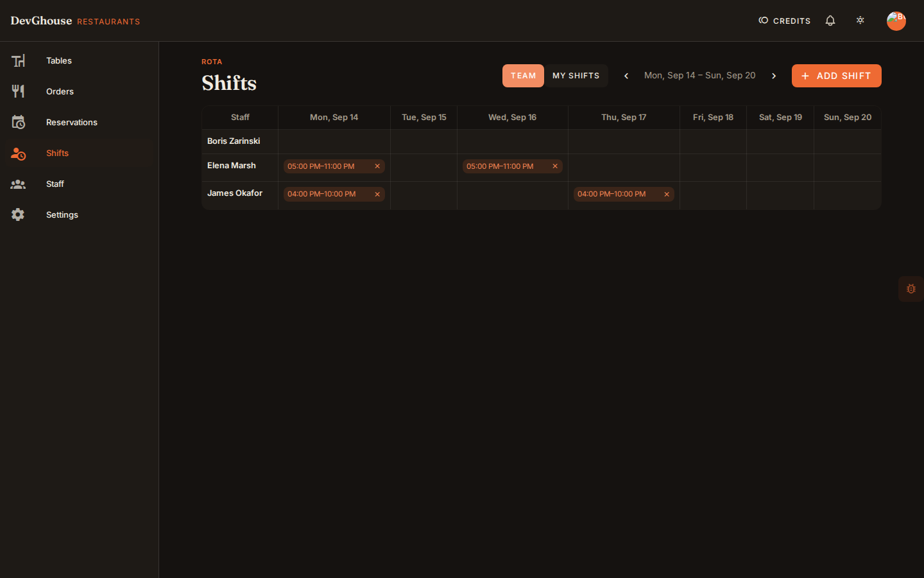Select the Shifts sidebar item
924x578 pixels.
tap(80, 153)
